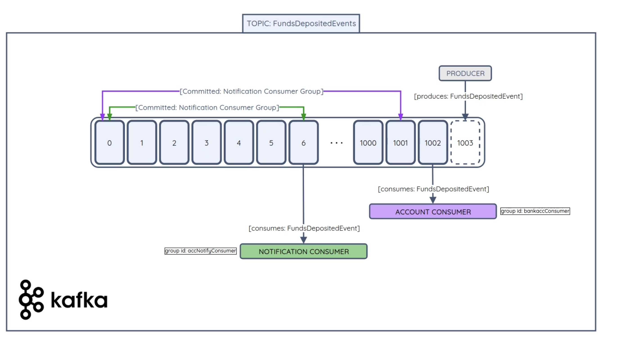
Task: Click the group id: bankaccConsumer label
Action: [x=535, y=211]
